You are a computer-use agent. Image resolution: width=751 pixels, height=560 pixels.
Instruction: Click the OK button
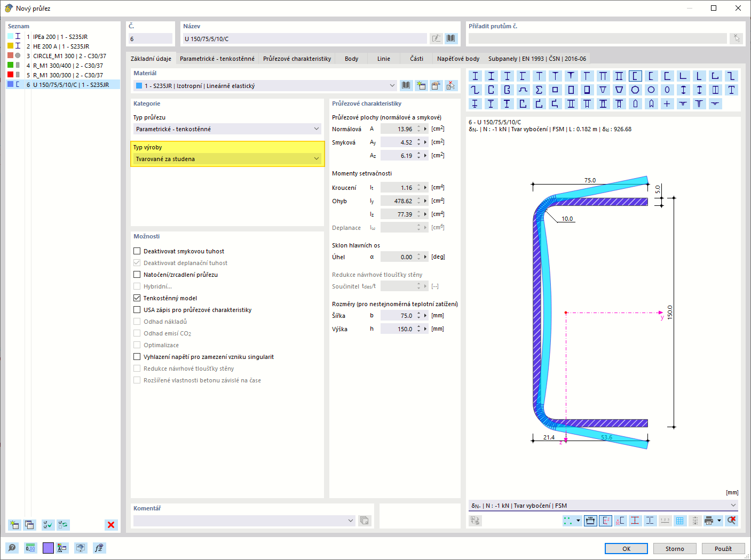(x=626, y=548)
